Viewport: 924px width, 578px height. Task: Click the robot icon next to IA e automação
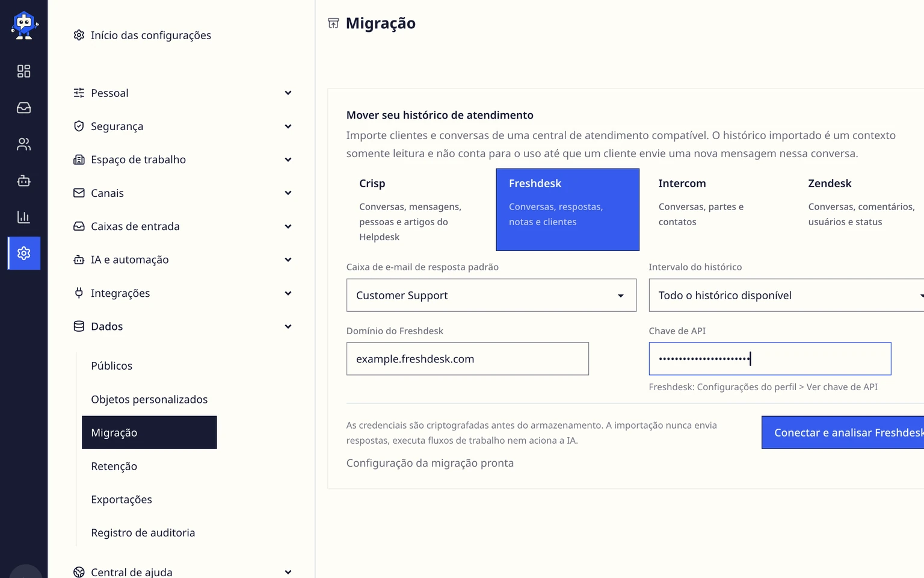coord(79,259)
